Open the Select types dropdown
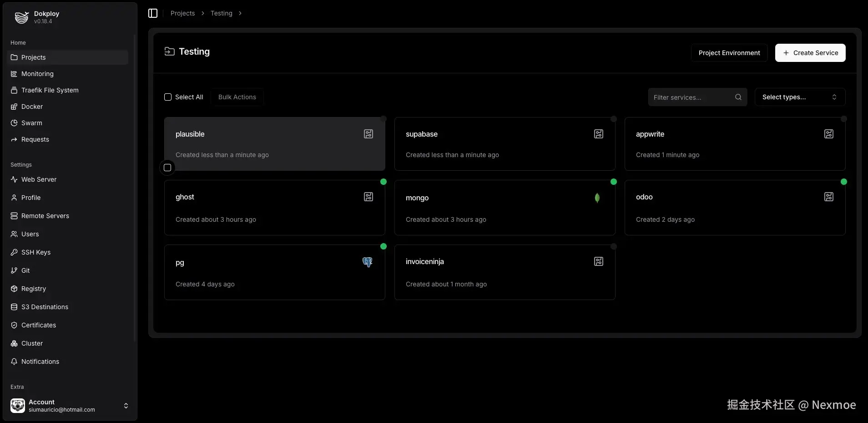This screenshot has width=868, height=423. pyautogui.click(x=800, y=97)
